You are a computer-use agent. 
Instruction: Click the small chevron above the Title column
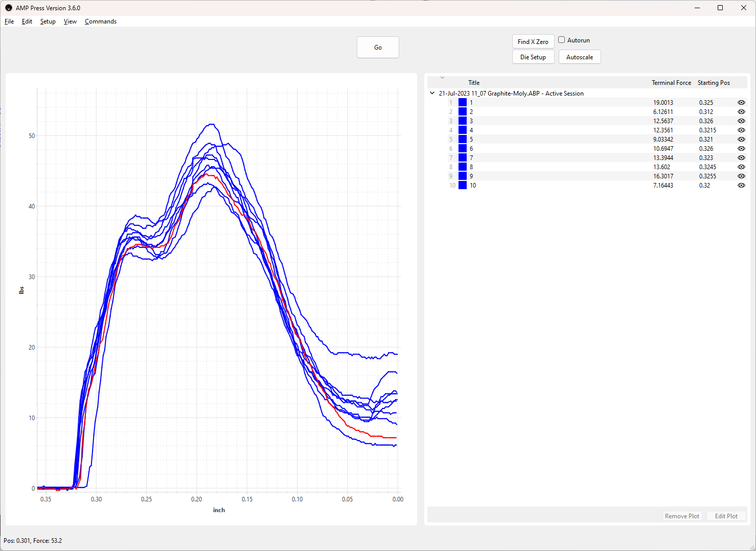pos(443,77)
